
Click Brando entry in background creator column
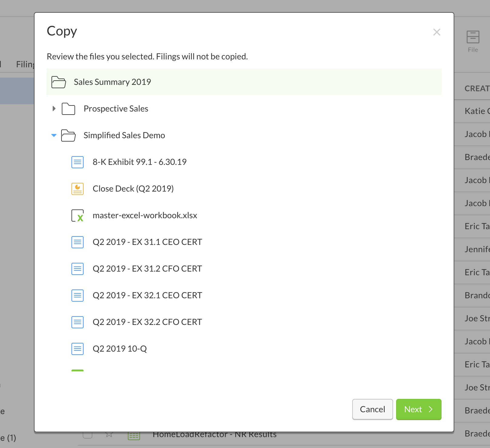pos(477,295)
